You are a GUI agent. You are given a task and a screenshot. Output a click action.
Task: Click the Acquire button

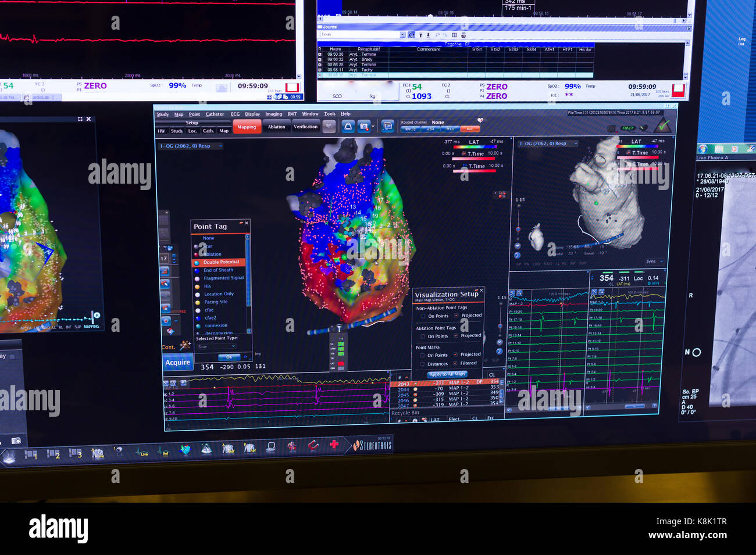177,363
